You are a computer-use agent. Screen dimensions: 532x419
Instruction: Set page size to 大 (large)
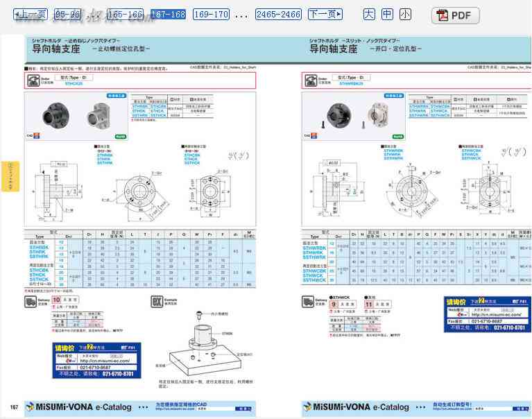click(369, 15)
